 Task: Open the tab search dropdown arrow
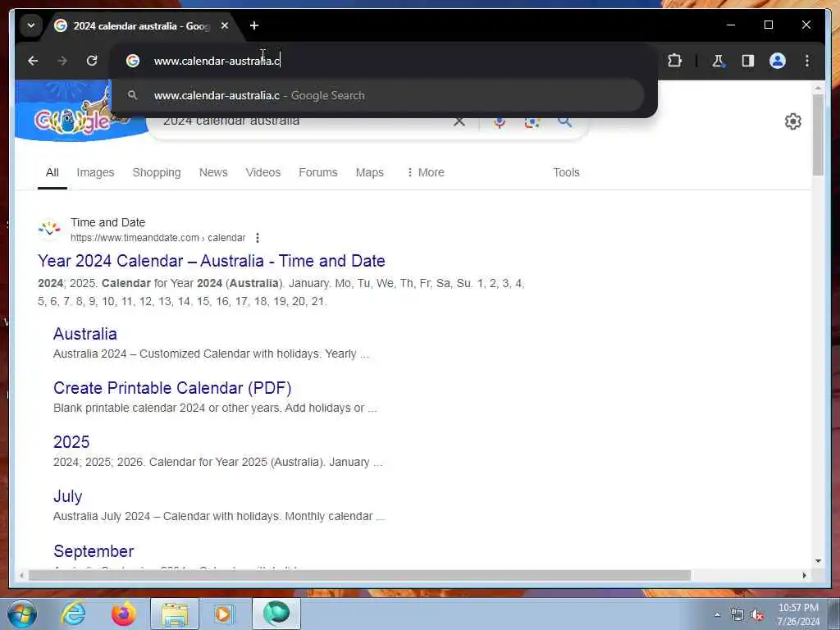point(31,25)
